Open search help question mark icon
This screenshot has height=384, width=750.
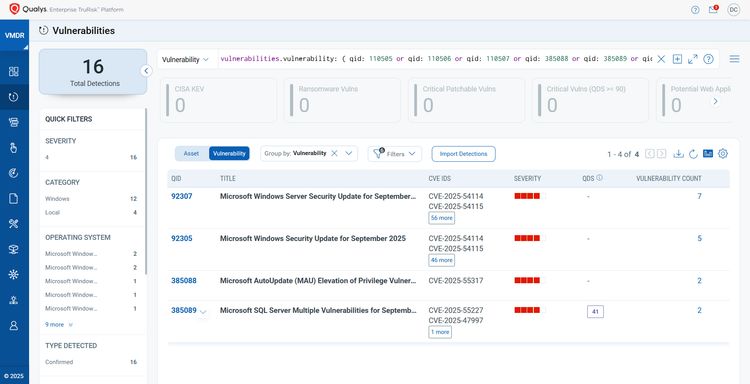(x=708, y=59)
